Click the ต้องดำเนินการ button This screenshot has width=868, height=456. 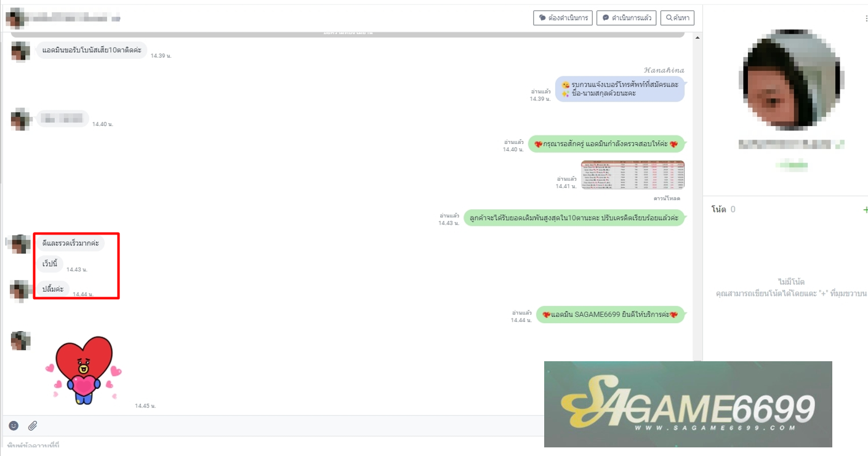pos(563,18)
